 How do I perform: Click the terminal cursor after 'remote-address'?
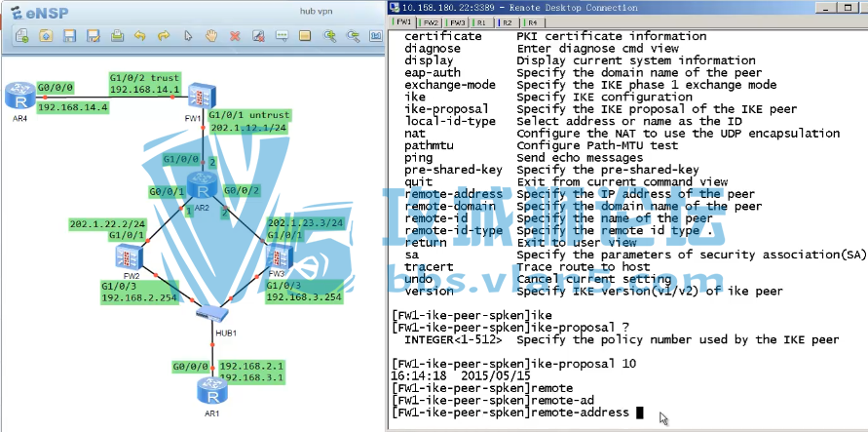click(639, 412)
